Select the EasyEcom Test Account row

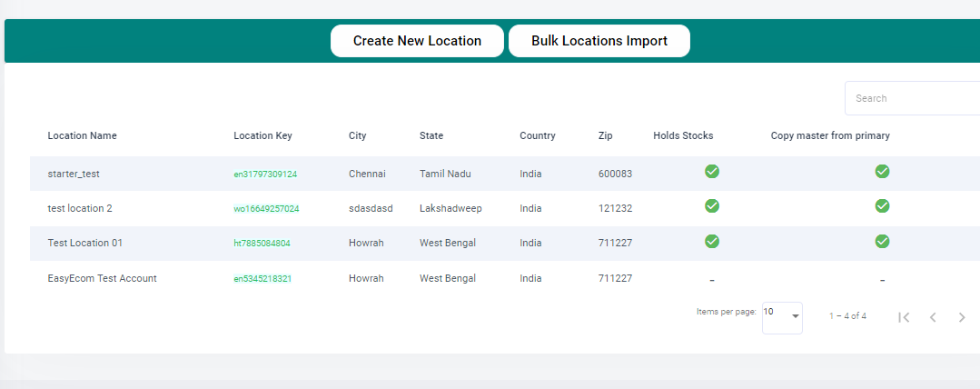pos(505,278)
